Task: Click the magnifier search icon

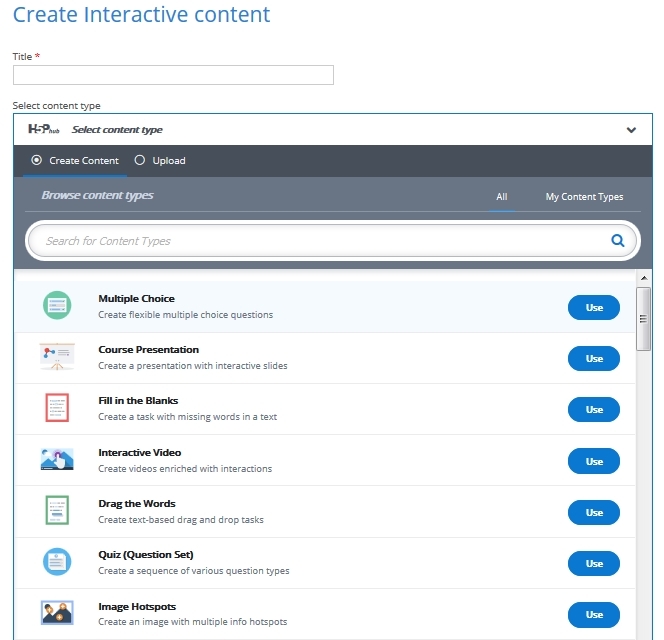Action: point(618,240)
